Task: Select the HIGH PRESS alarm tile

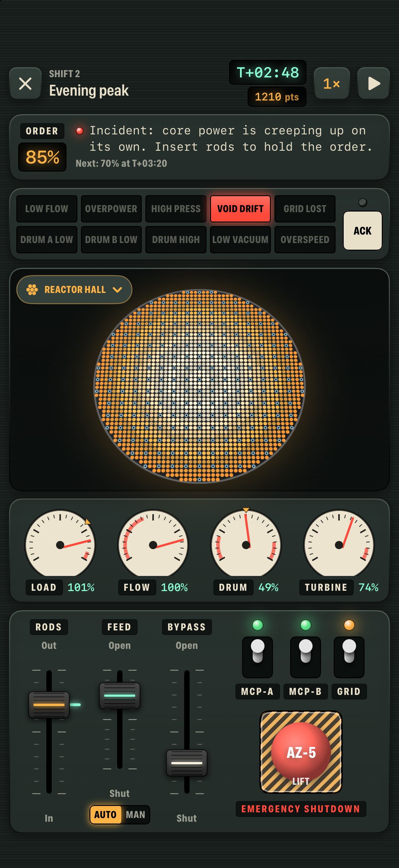Action: (176, 209)
